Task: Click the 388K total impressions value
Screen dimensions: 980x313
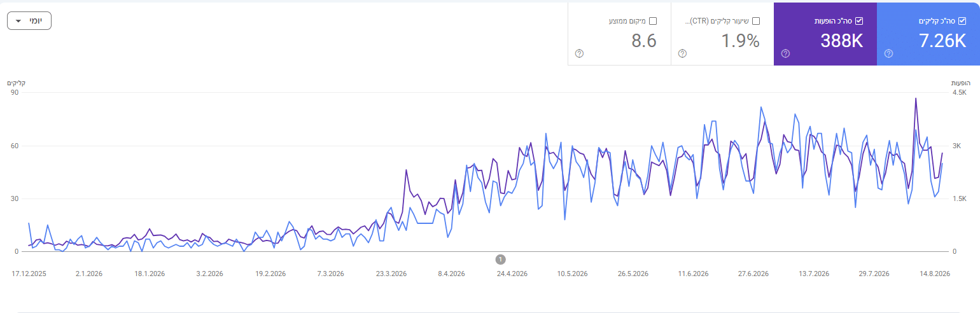Action: point(841,41)
